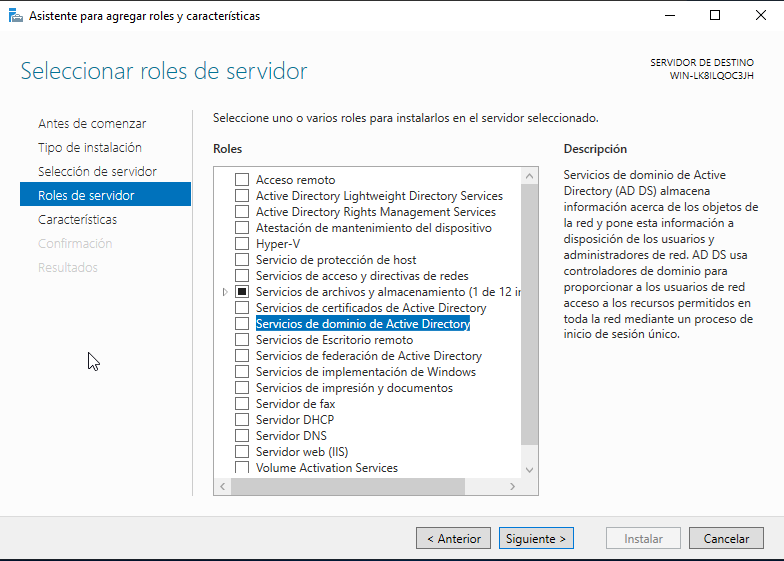Viewport: 784px width, 561px height.
Task: Tick Servicios de Escritorio remoto checkbox
Action: point(242,340)
